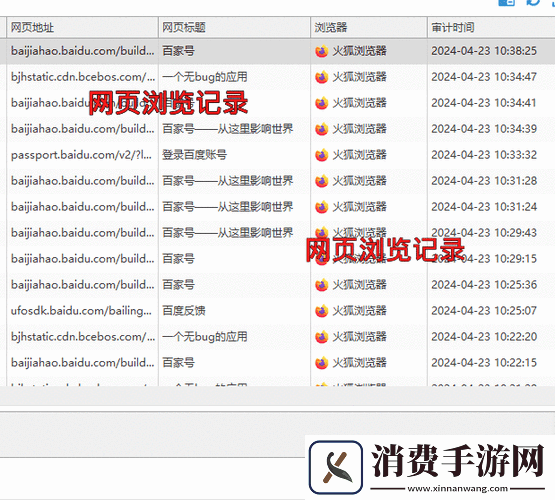Click the 百度反馈 page title
Image resolution: width=555 pixels, height=500 pixels.
tap(184, 311)
